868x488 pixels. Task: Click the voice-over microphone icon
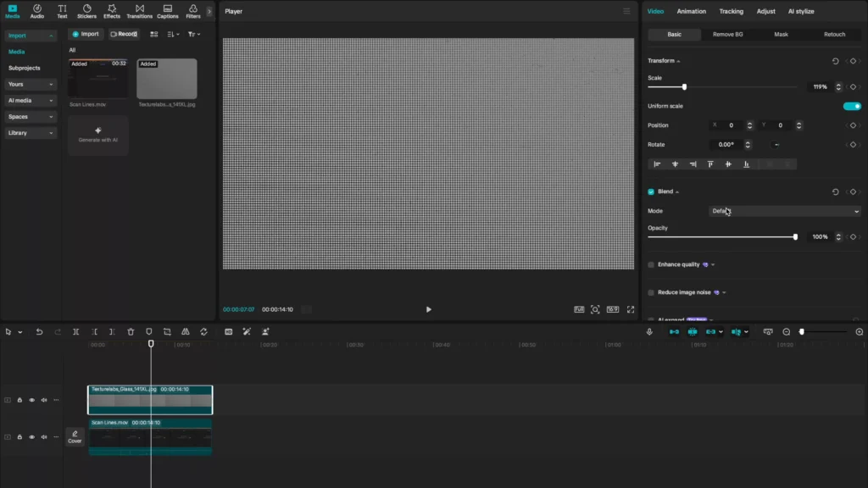648,332
